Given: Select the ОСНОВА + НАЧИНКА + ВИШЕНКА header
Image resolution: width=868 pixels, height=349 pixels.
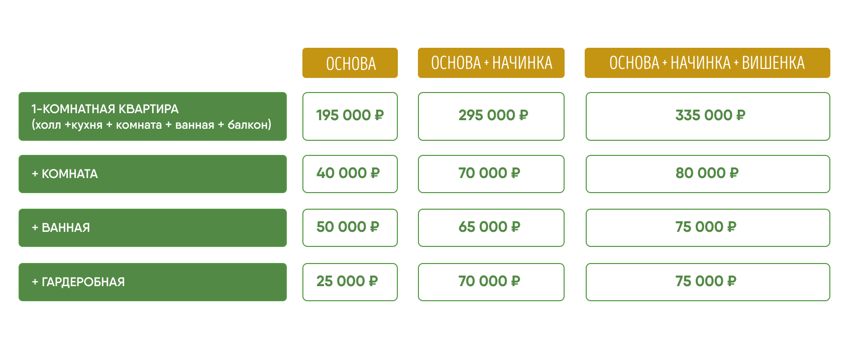Looking at the screenshot, I should pos(707,63).
